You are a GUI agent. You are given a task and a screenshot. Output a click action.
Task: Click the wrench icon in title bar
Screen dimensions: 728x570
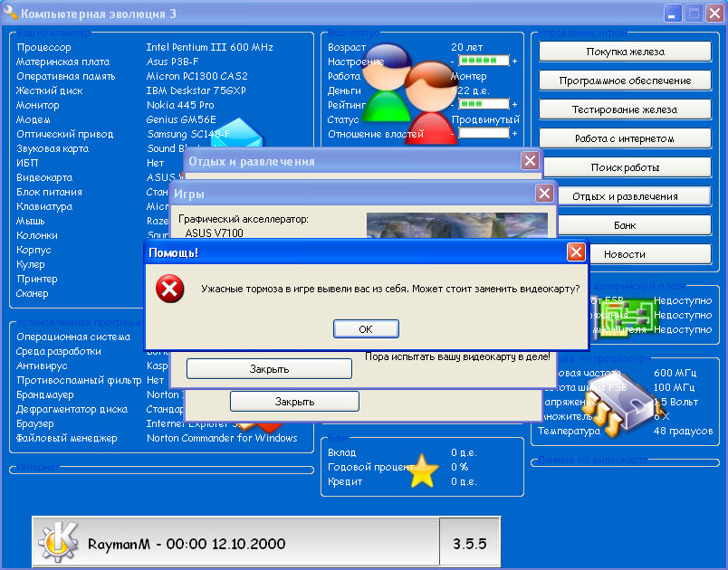tap(10, 13)
